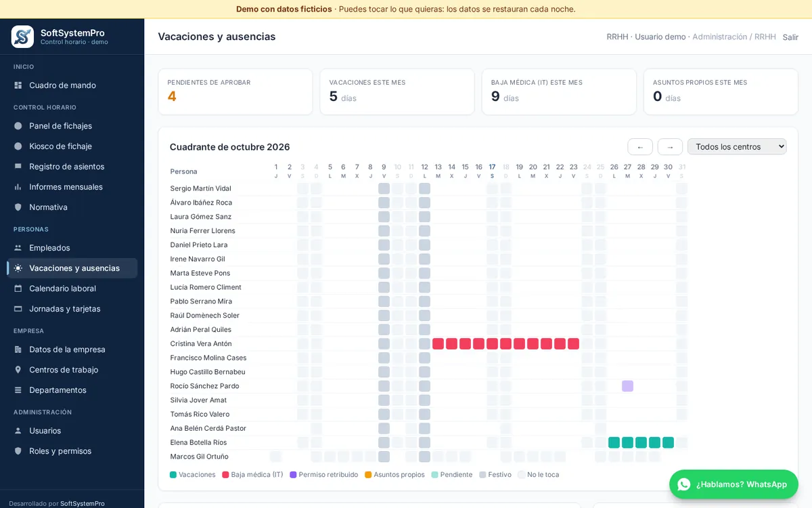The width and height of the screenshot is (812, 508).
Task: Click the Usuarios person icon
Action: pos(18,431)
